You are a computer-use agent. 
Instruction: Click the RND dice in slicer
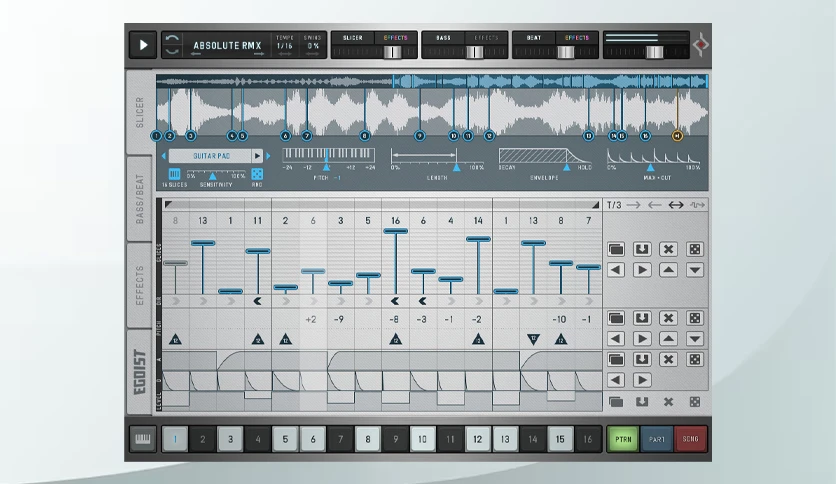(x=257, y=174)
